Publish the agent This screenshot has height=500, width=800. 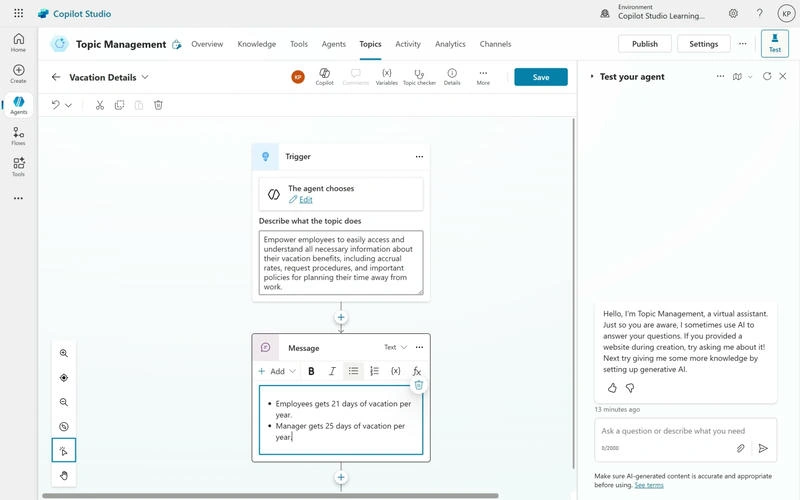(x=645, y=44)
